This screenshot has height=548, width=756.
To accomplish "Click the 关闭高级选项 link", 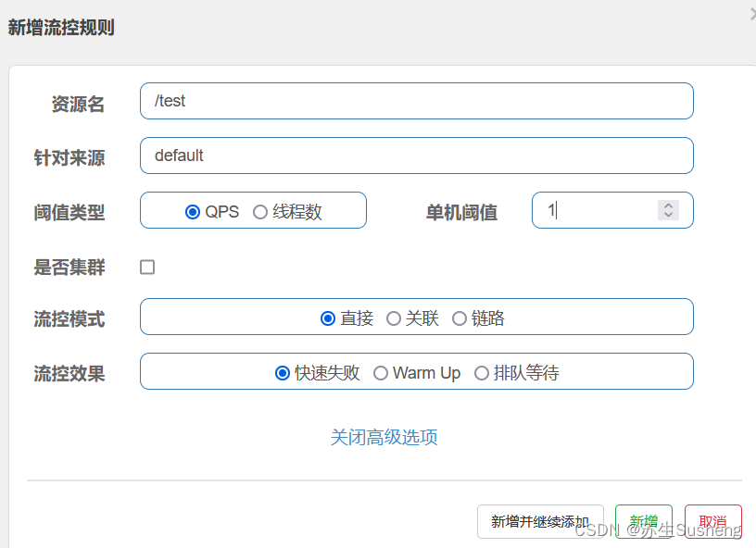I will coord(384,435).
